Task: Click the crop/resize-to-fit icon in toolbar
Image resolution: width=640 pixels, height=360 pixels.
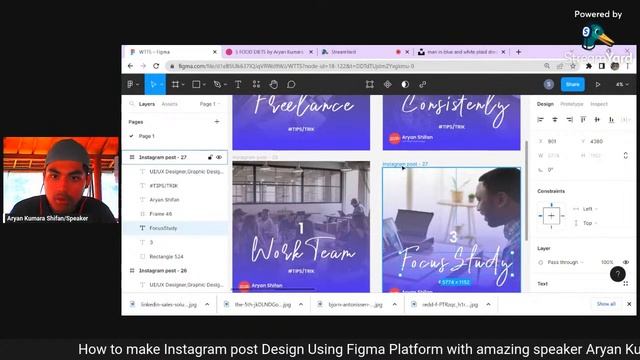Action: (370, 84)
